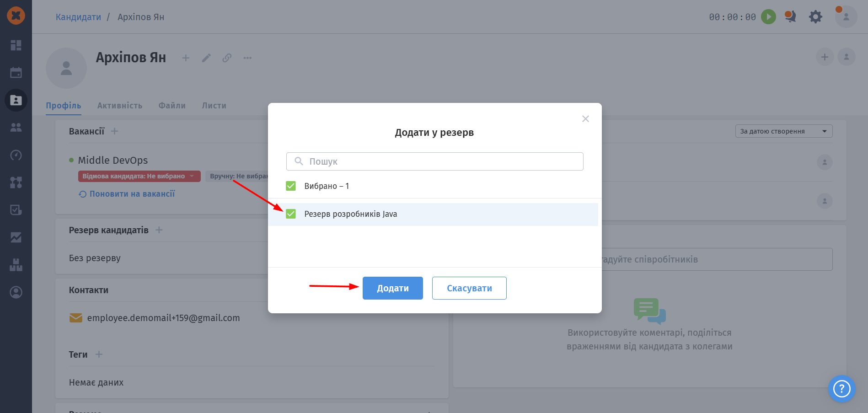This screenshot has height=413, width=868.
Task: Click the Пошук search field in the dialog
Action: click(x=435, y=161)
